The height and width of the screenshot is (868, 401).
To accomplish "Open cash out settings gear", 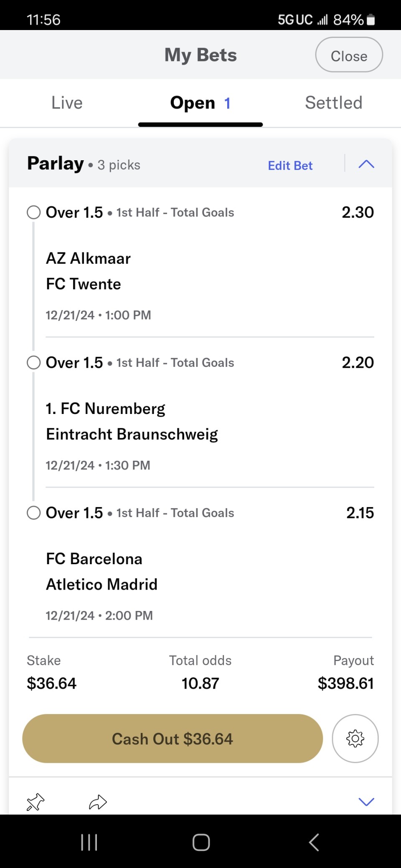I will [355, 739].
